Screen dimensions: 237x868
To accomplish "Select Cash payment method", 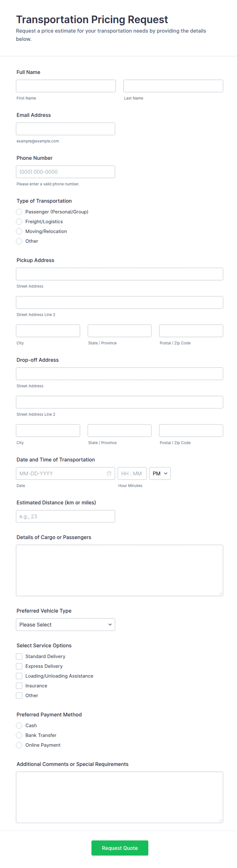I will click(x=19, y=725).
